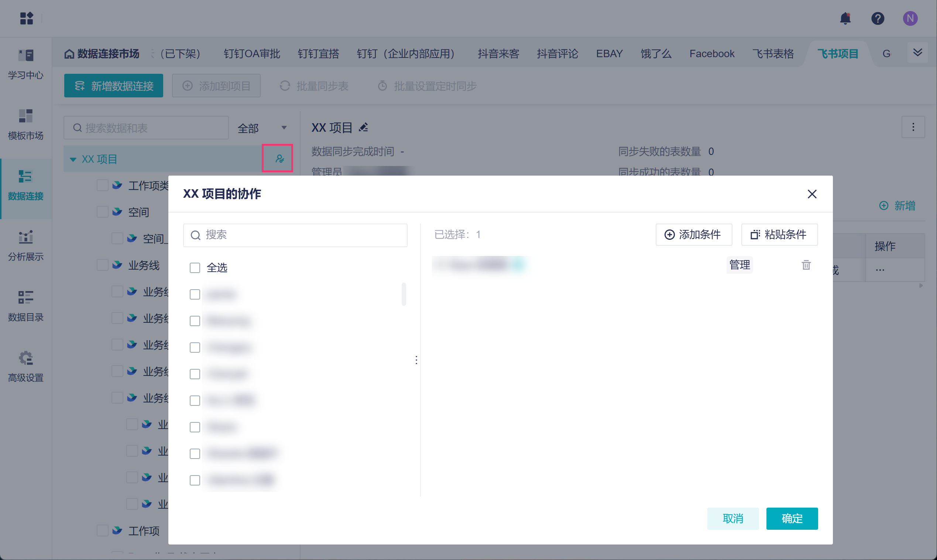Switch to the 飞书表格 tab
The width and height of the screenshot is (937, 560).
(x=773, y=54)
